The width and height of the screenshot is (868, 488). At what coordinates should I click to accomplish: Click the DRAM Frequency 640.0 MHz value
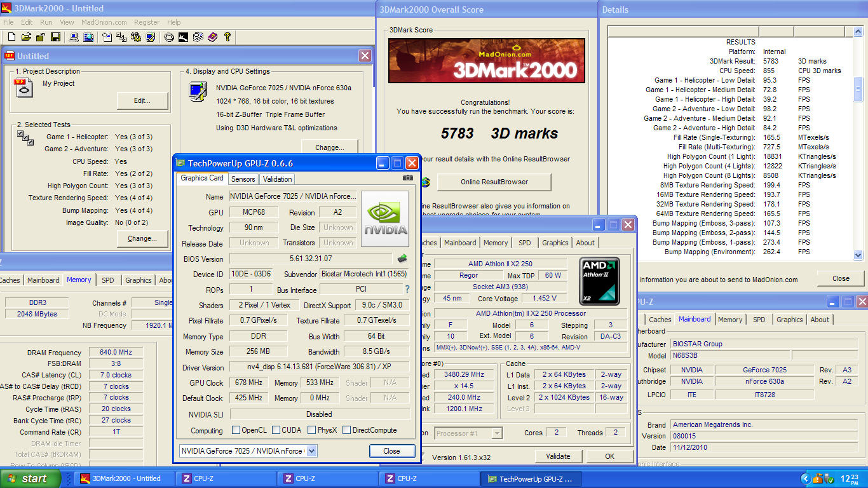pyautogui.click(x=116, y=353)
